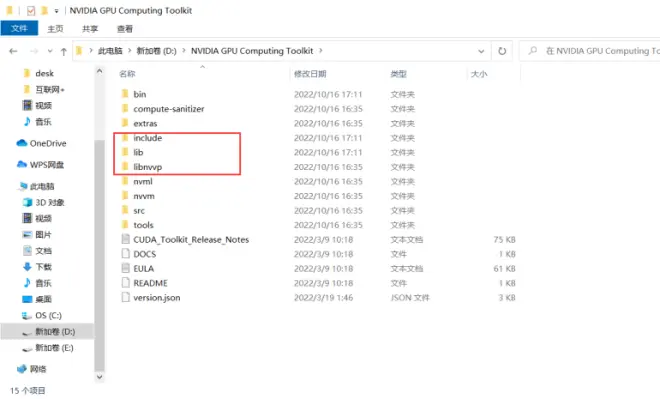Go forward with the forward arrow
The height and width of the screenshot is (399, 660).
[34, 51]
